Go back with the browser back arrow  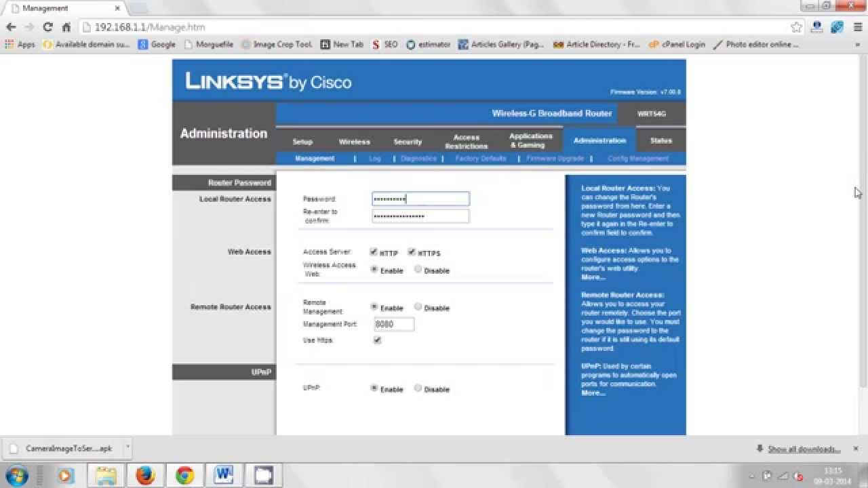pyautogui.click(x=11, y=27)
